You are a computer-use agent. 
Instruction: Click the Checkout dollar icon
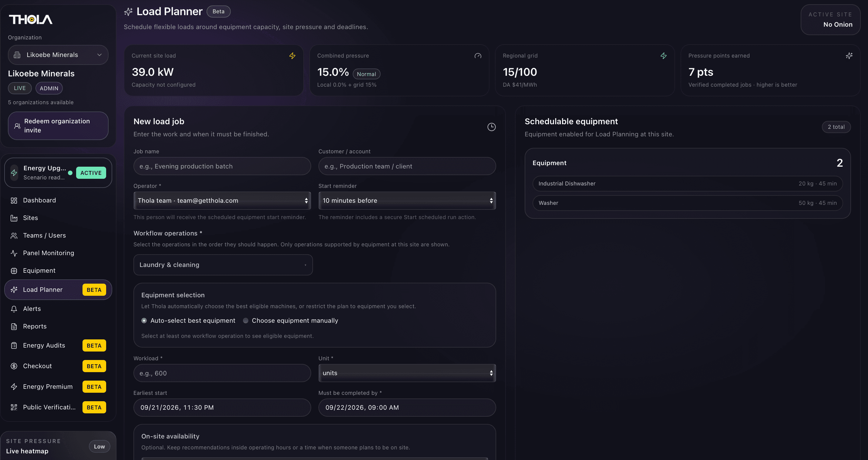14,366
